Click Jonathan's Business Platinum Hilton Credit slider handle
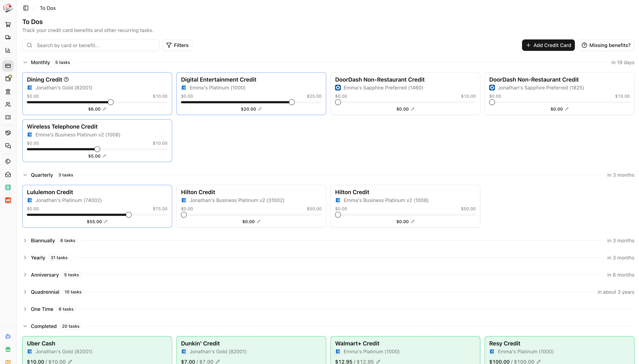 click(184, 215)
